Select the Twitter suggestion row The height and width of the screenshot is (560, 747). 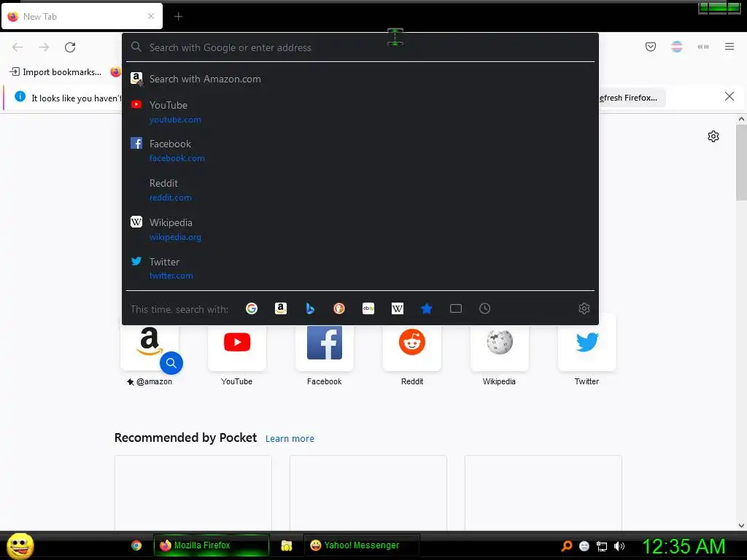[360, 268]
